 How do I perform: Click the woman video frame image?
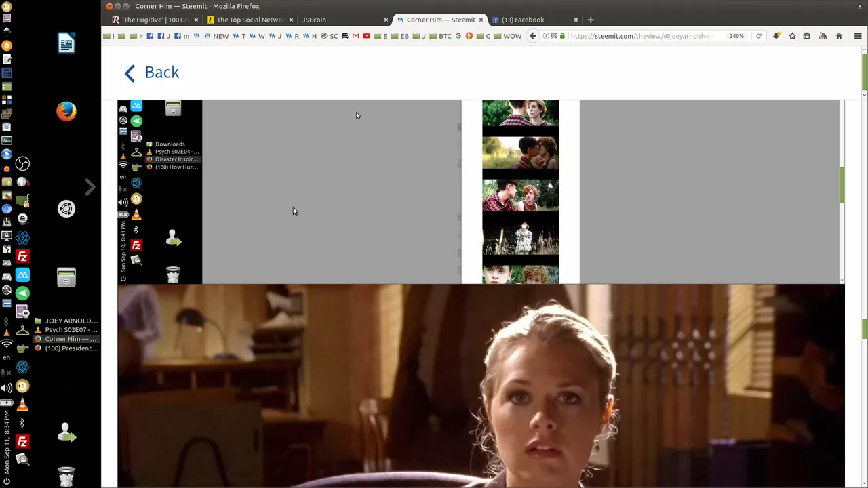coord(481,386)
